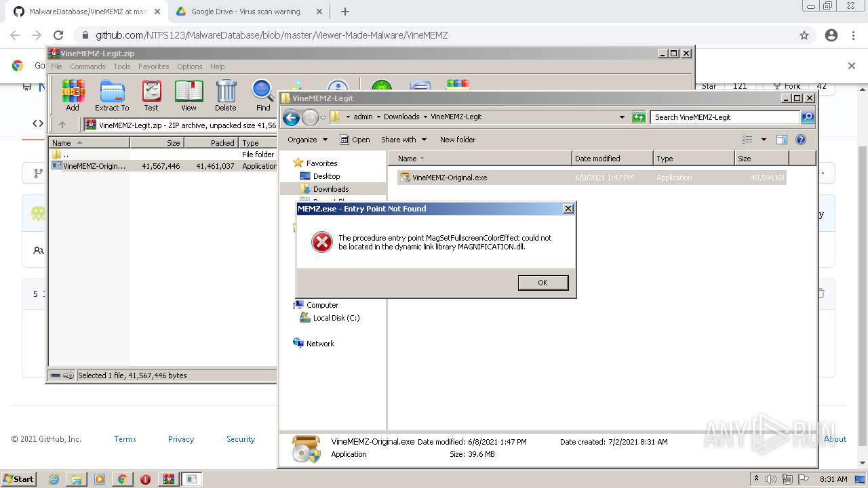
Task: Launch Internet Explorer from the taskbar
Action: (x=54, y=479)
